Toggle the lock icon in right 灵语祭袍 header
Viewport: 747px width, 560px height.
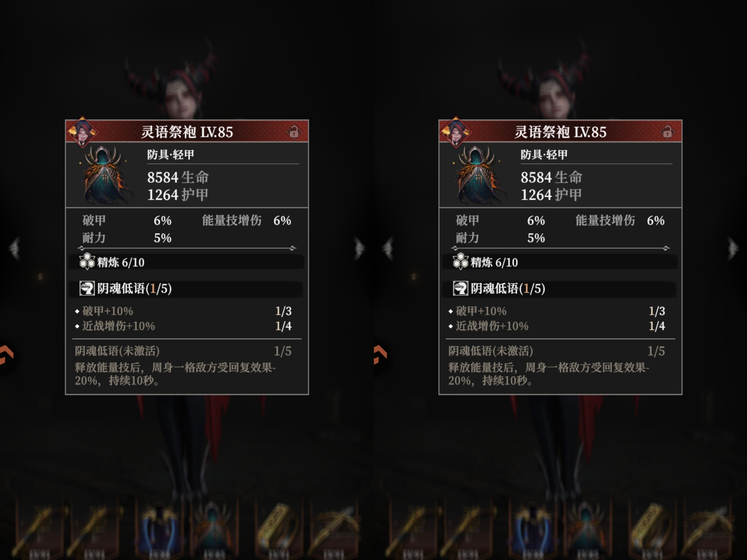pyautogui.click(x=667, y=132)
